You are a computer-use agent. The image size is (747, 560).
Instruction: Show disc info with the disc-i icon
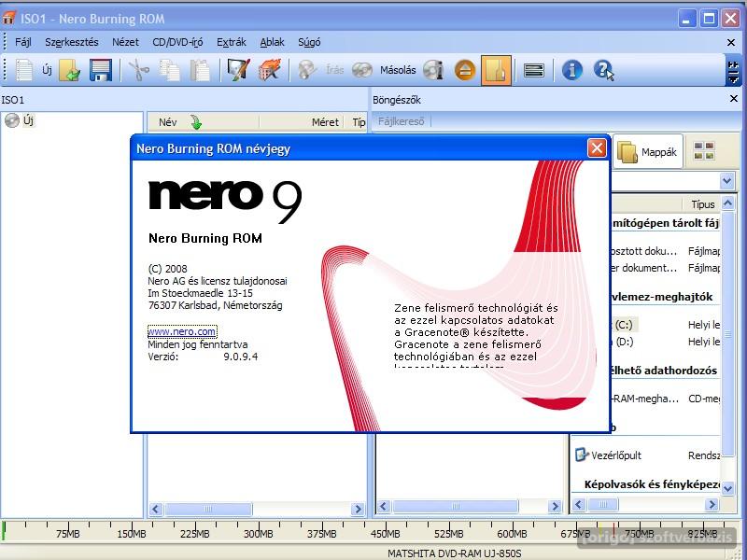[x=433, y=70]
